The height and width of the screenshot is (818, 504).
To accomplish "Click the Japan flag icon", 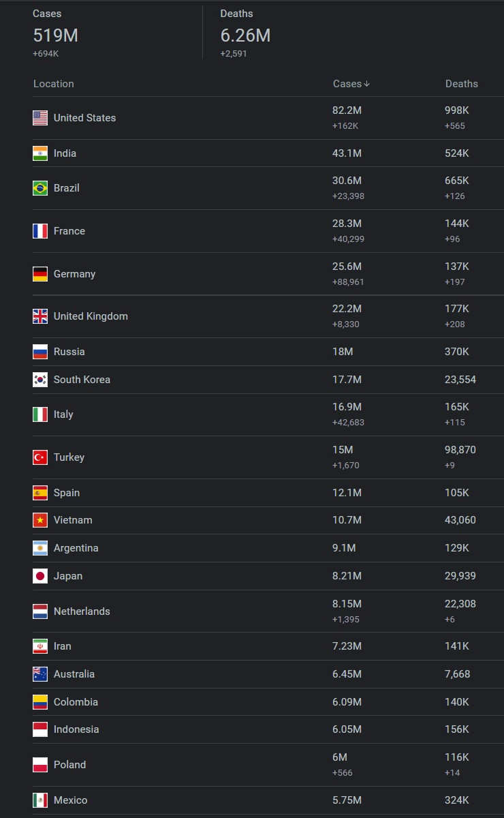I will click(x=40, y=576).
